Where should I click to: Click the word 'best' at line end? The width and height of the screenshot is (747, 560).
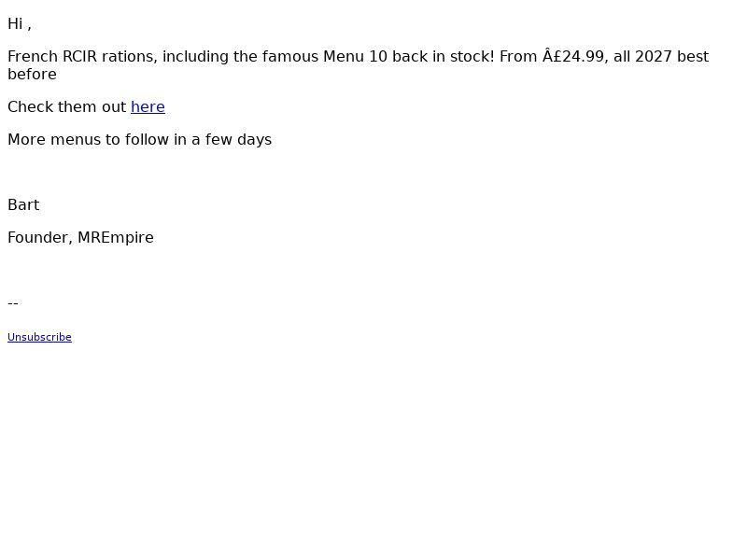[x=693, y=57]
